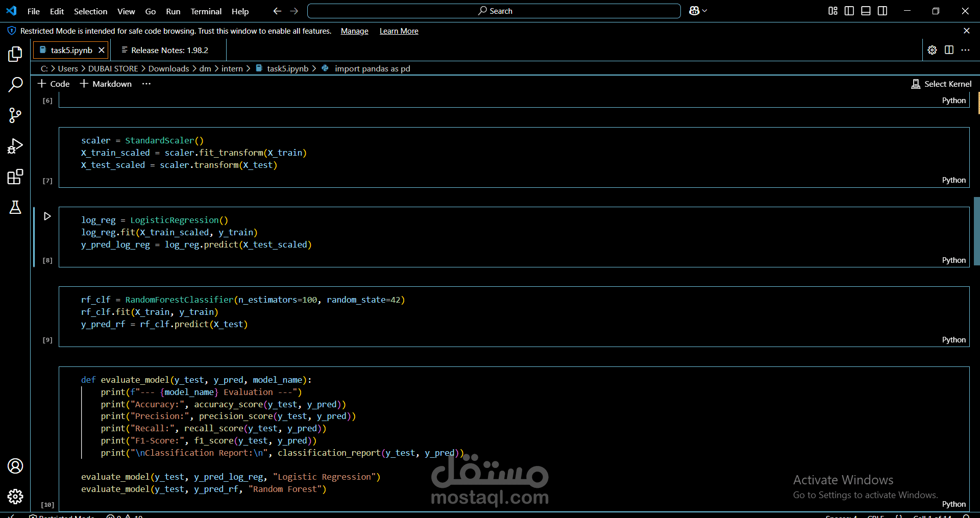
Task: Go back with the left arrow
Action: [x=277, y=11]
